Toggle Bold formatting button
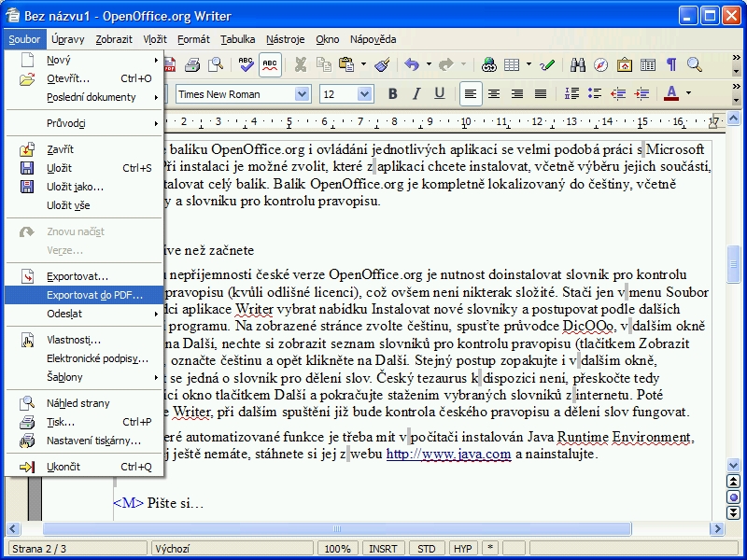 point(392,93)
